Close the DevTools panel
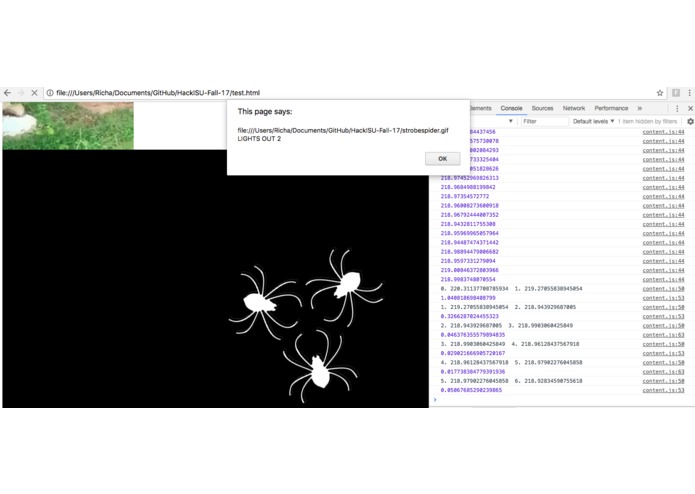This screenshot has width=695, height=494. click(690, 108)
